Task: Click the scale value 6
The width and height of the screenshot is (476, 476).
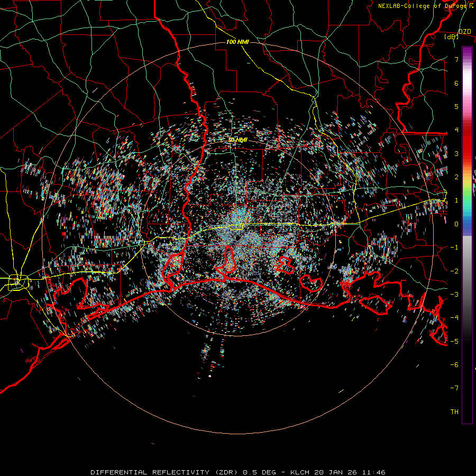Action: coord(456,83)
